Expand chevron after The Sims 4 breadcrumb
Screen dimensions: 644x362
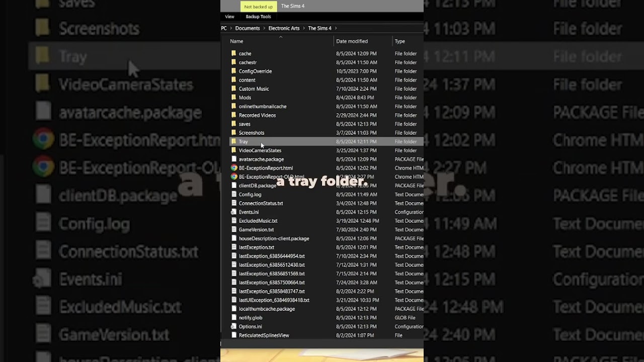(x=336, y=28)
